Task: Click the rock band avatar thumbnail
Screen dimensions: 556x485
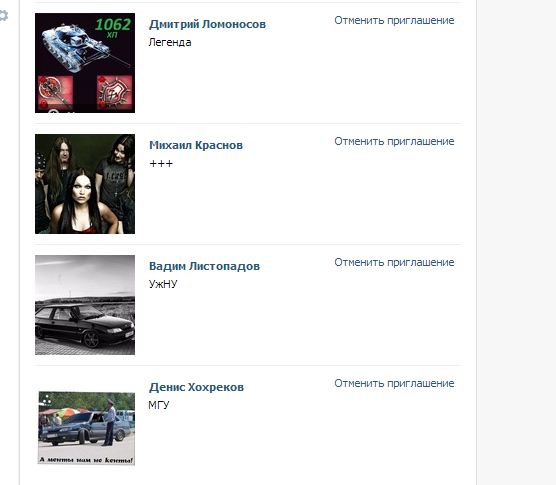Action: pos(85,184)
